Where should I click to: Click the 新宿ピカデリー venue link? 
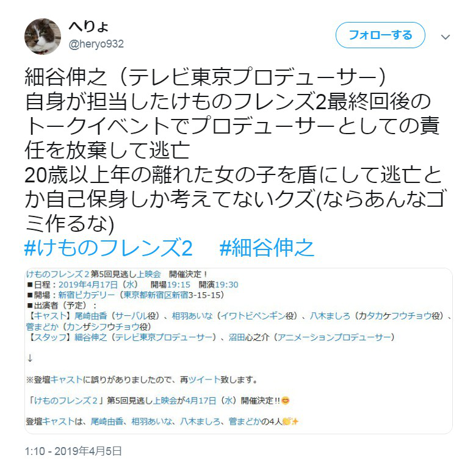tap(87, 295)
